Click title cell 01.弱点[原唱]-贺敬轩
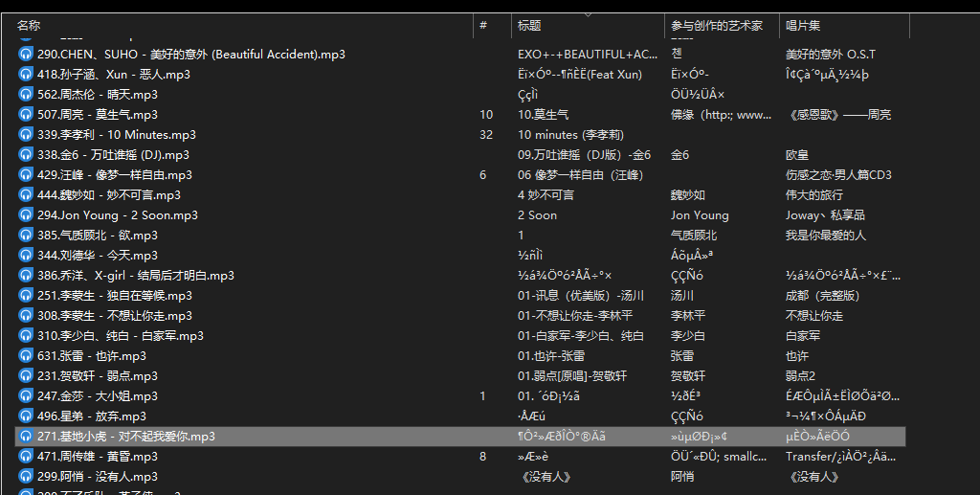Screen dimensions: 980x495 (572, 375)
